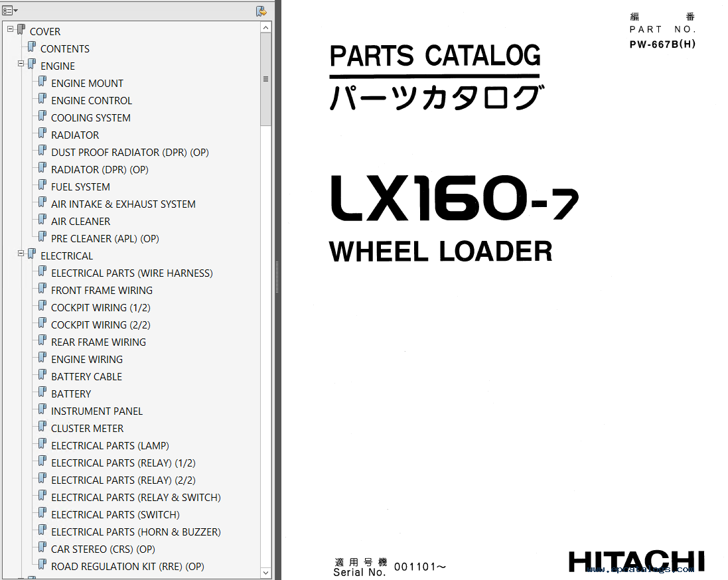Click the AIR CLEANER bookmark icon

pyautogui.click(x=42, y=220)
